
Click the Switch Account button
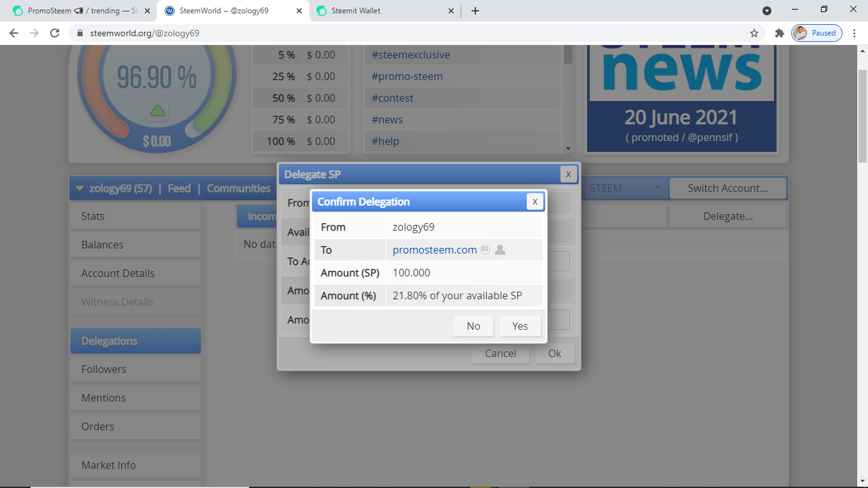[728, 188]
